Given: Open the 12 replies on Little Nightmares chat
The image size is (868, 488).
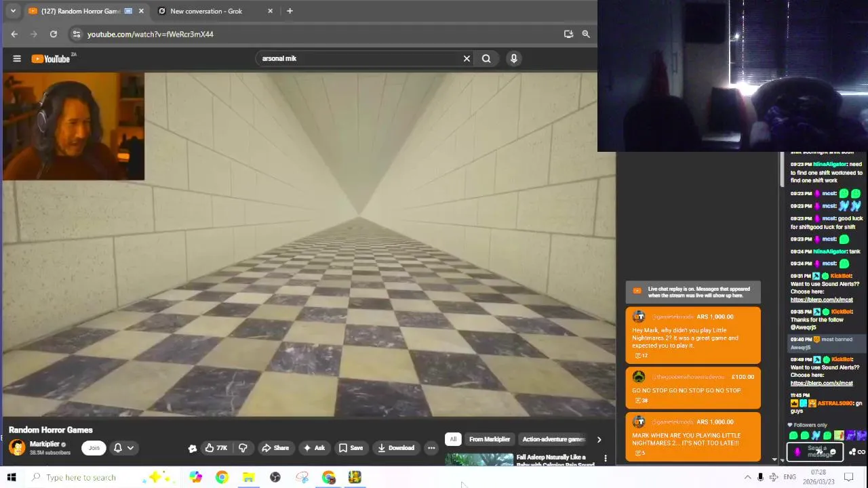Looking at the screenshot, I should point(641,356).
